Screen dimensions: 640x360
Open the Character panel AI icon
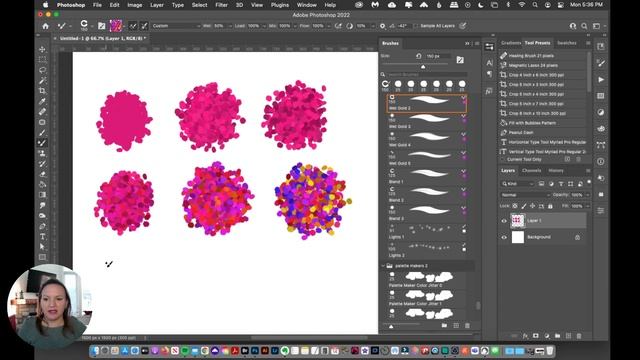tap(489, 62)
